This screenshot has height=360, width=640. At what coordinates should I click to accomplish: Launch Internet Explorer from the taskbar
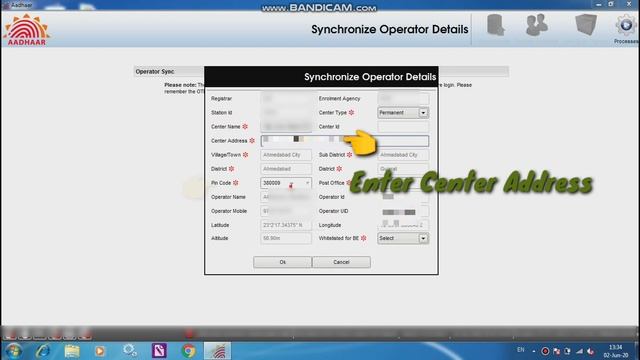(x=43, y=351)
